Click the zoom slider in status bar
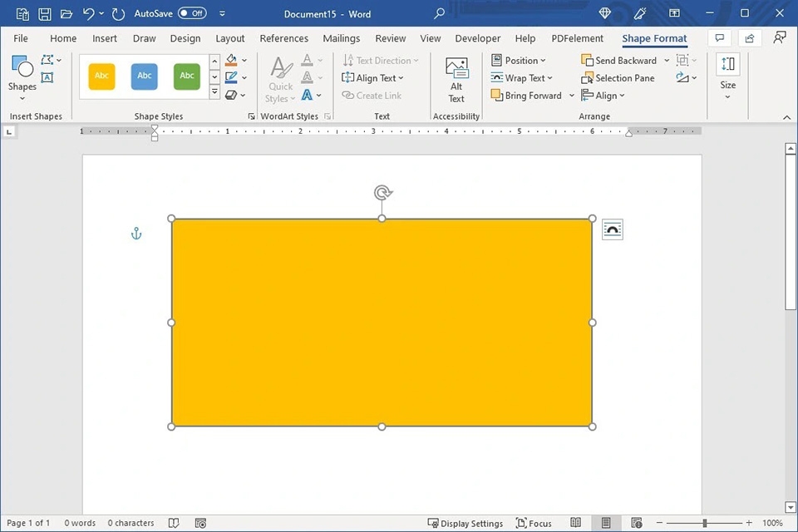 click(705, 523)
